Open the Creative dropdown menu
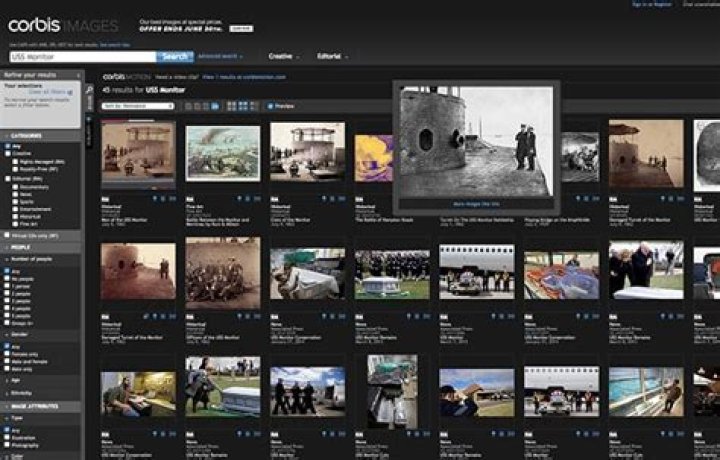Screen dimensions: 720x460 284,56
